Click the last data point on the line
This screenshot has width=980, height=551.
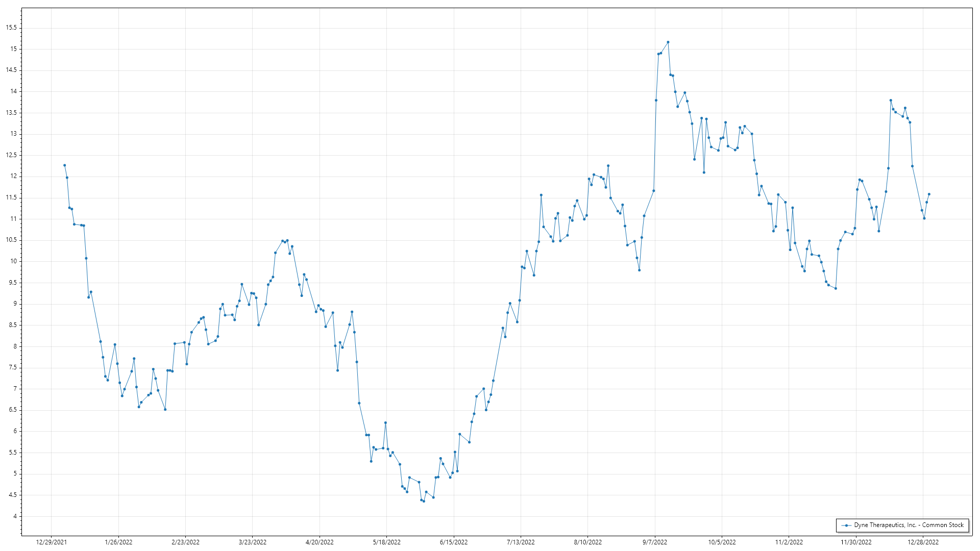point(929,194)
